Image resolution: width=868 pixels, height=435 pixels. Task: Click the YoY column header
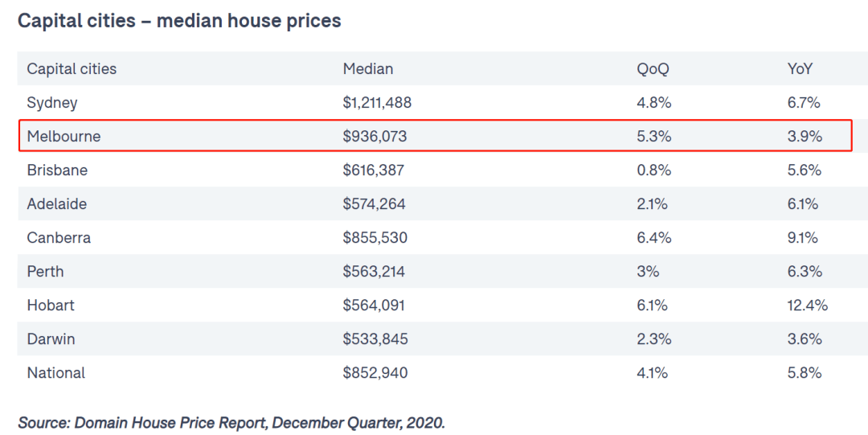pyautogui.click(x=800, y=68)
